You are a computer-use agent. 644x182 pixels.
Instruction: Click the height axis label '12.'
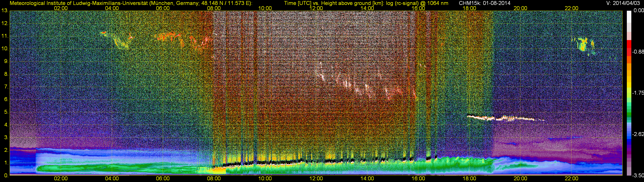[x=5, y=23]
